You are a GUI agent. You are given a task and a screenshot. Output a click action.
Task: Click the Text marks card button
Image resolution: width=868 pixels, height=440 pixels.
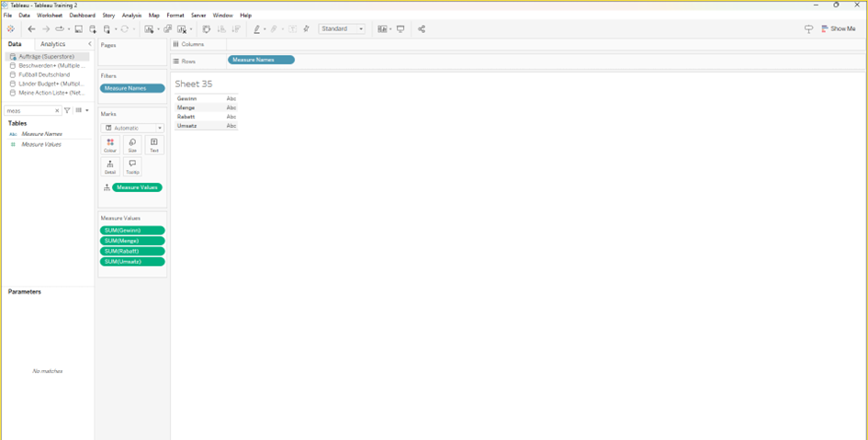(154, 145)
